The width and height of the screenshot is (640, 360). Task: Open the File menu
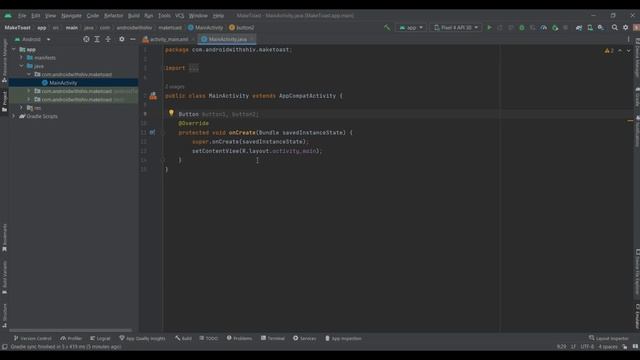click(x=22, y=16)
